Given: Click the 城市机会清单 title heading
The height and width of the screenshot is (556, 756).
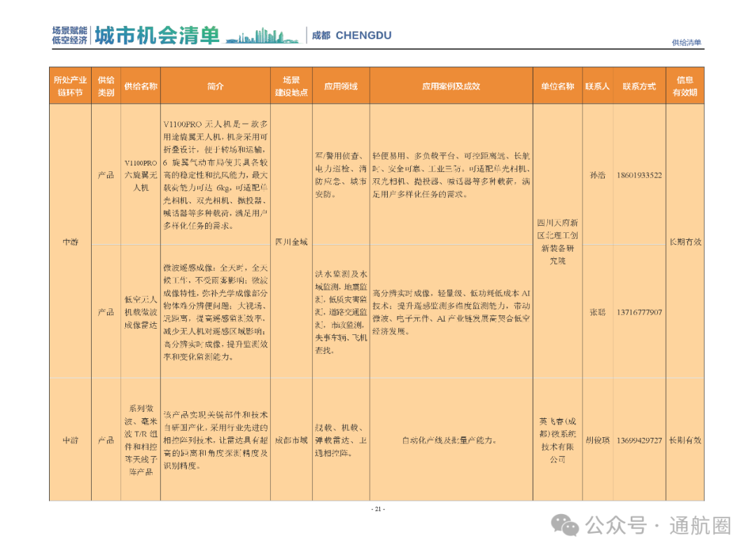Looking at the screenshot, I should [x=157, y=36].
